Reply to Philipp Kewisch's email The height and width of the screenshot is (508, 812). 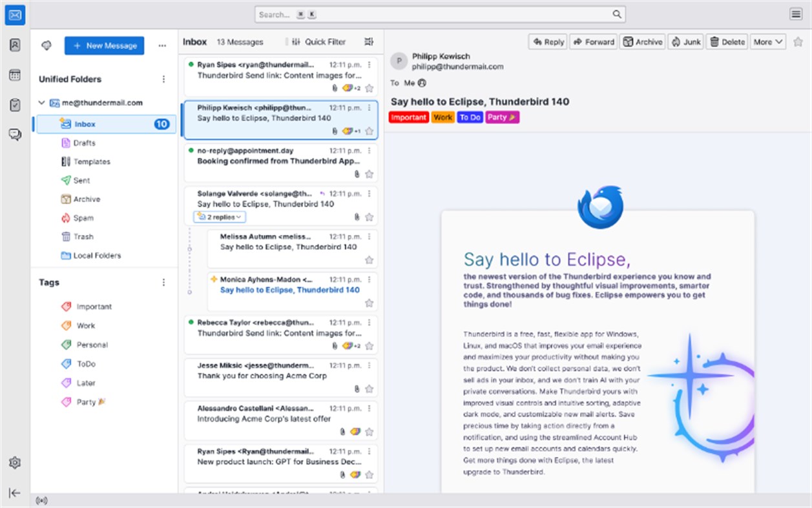(547, 41)
